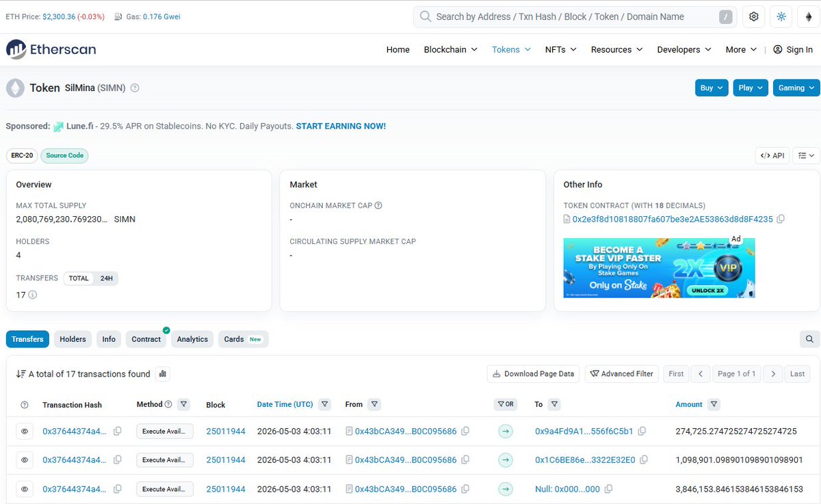The image size is (821, 504).
Task: Copy the token contract address
Action: pos(781,220)
